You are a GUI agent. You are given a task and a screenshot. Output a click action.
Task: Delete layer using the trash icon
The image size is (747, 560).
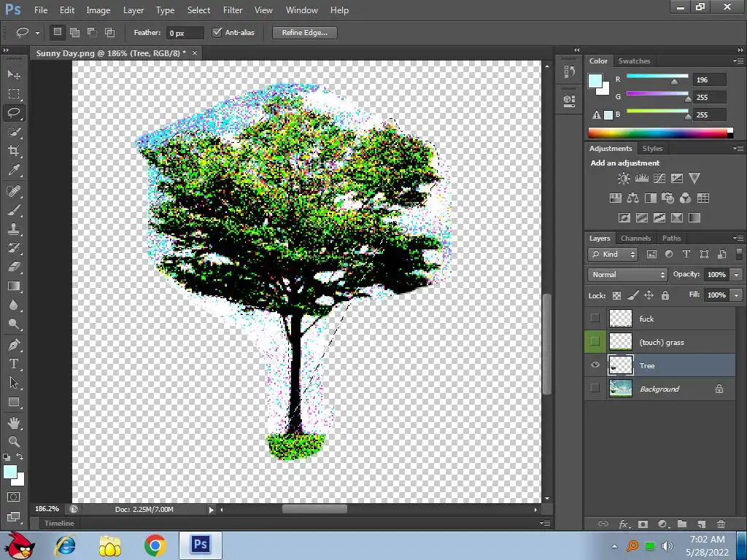tap(721, 524)
